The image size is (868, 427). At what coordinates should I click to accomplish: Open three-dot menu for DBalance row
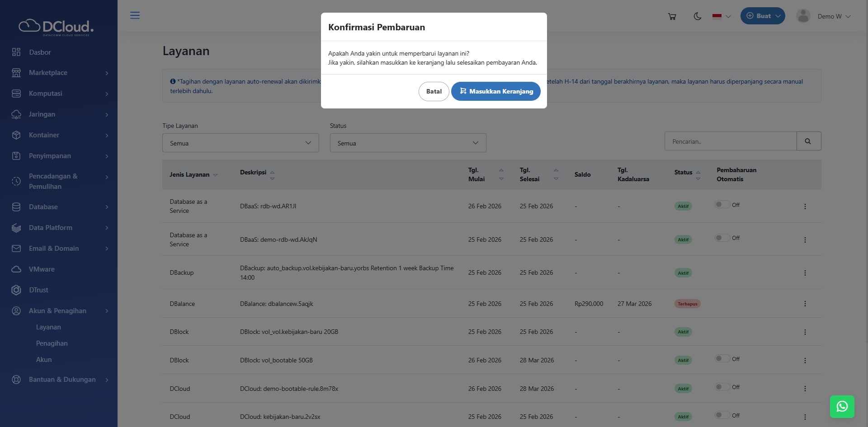tap(805, 304)
